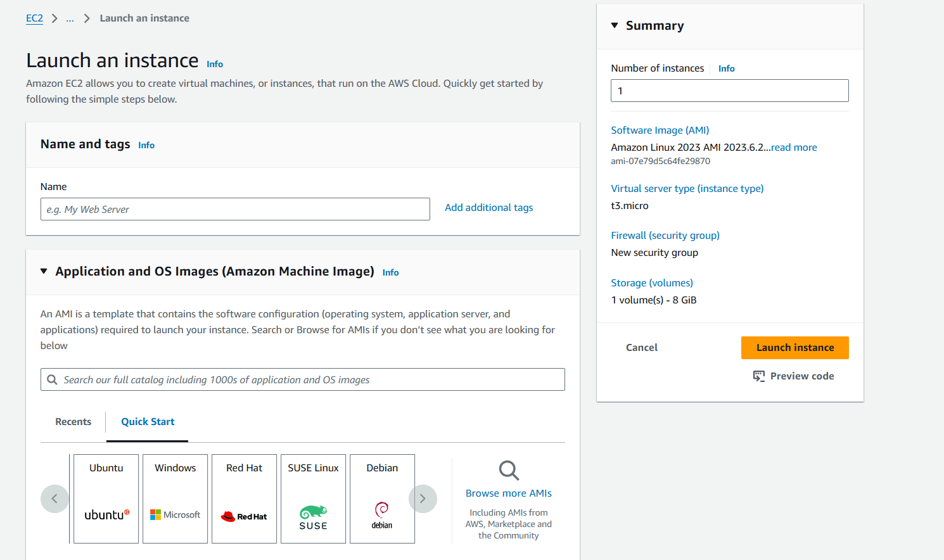
Task: Click the 1 volume(s) - 8 GiB text
Action: pos(654,300)
